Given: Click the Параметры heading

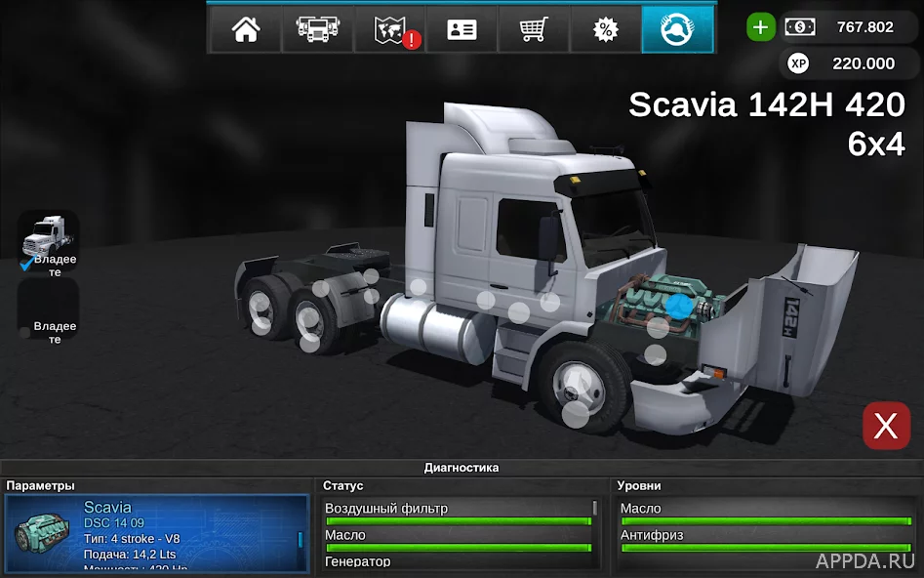Looking at the screenshot, I should pos(40,486).
